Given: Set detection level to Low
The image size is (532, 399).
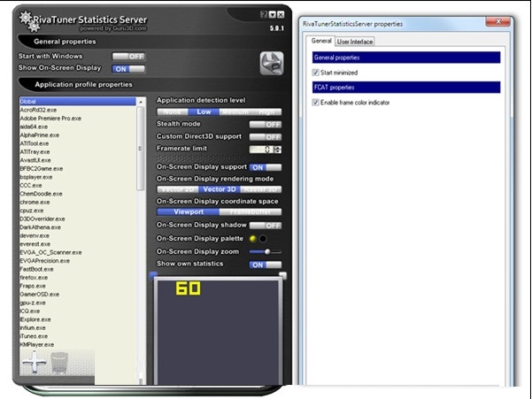Looking at the screenshot, I should [203, 112].
